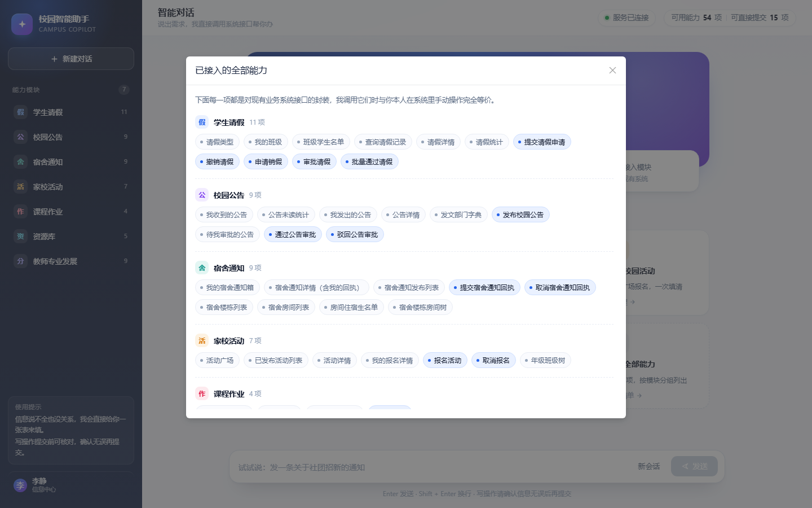Click the 分 icon beside sidebar 教师专业发展
Viewport: 812px width, 508px height.
[x=20, y=261]
